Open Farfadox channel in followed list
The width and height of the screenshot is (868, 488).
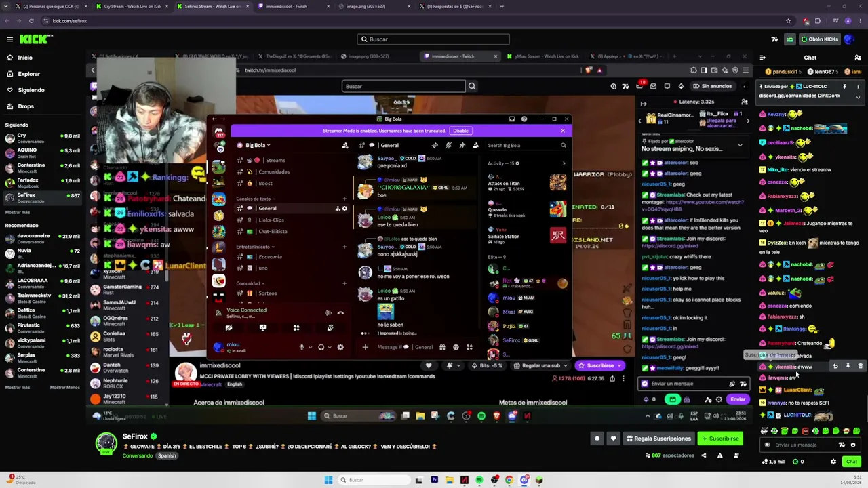(x=42, y=182)
